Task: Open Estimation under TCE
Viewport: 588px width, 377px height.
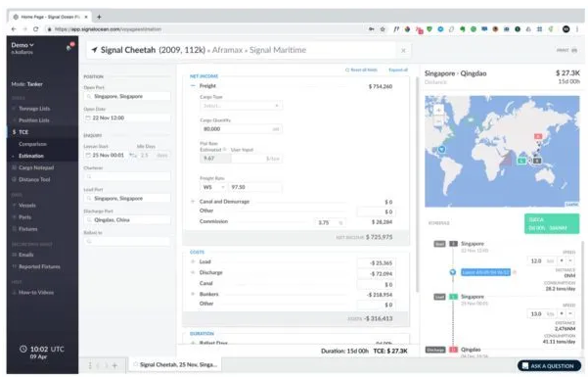Action: 31,156
